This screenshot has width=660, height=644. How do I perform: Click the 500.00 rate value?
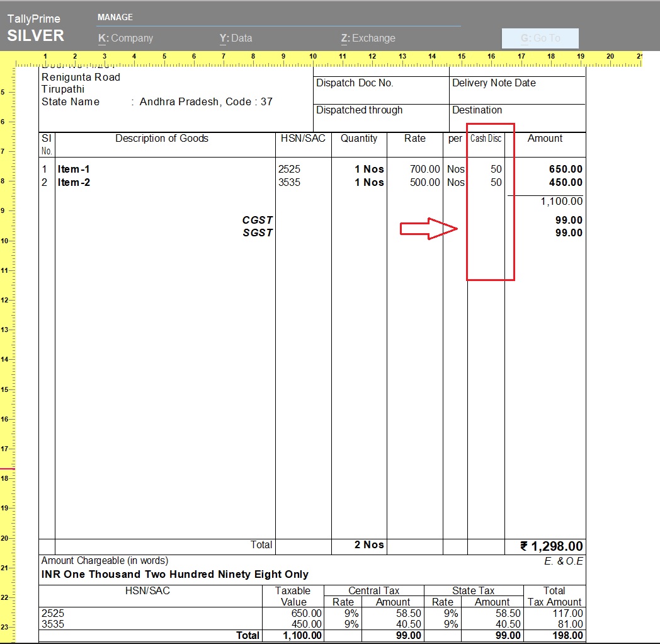[424, 182]
